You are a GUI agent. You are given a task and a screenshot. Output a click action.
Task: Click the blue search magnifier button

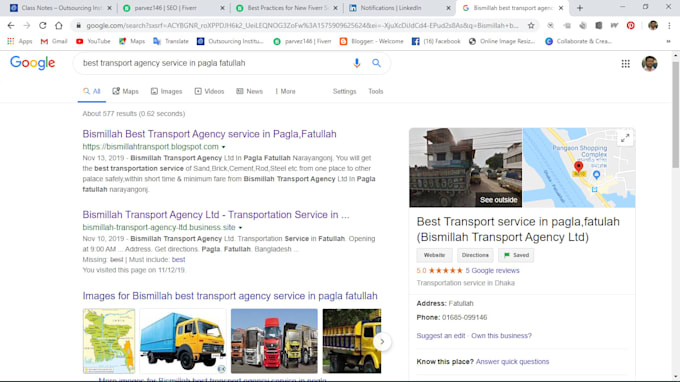(x=376, y=63)
